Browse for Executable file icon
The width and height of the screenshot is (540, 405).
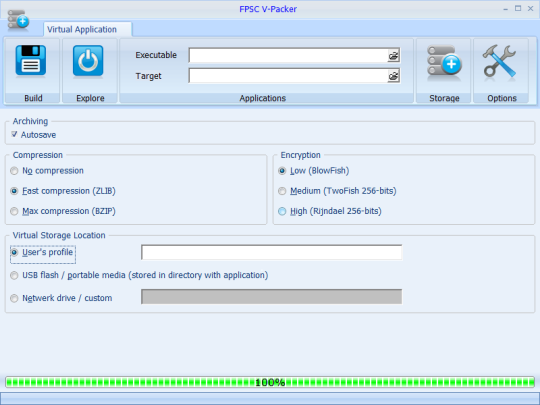point(393,55)
